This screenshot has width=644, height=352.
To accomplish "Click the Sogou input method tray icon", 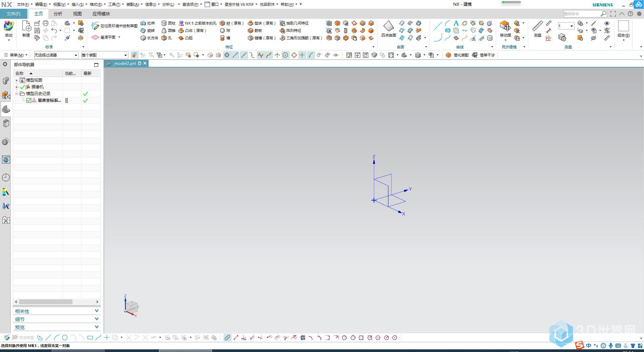I will click(580, 345).
